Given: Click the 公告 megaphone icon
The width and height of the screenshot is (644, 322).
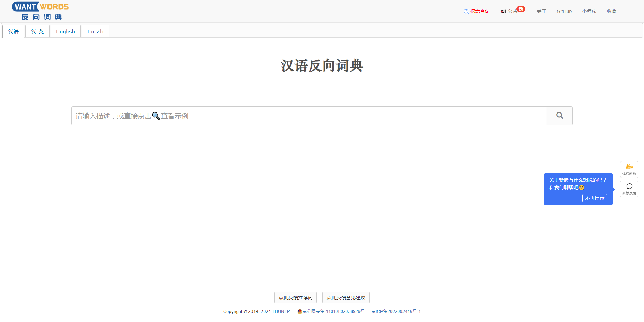Looking at the screenshot, I should click(503, 12).
